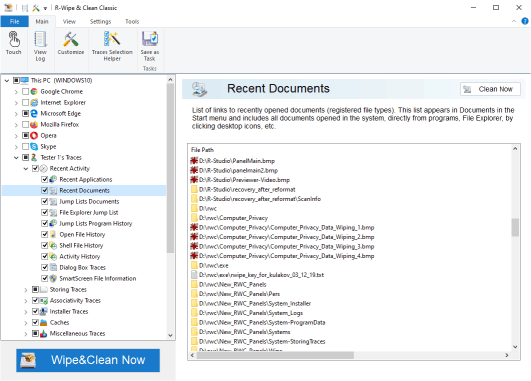Uncheck the Associativity Traces checkbox

click(x=35, y=300)
